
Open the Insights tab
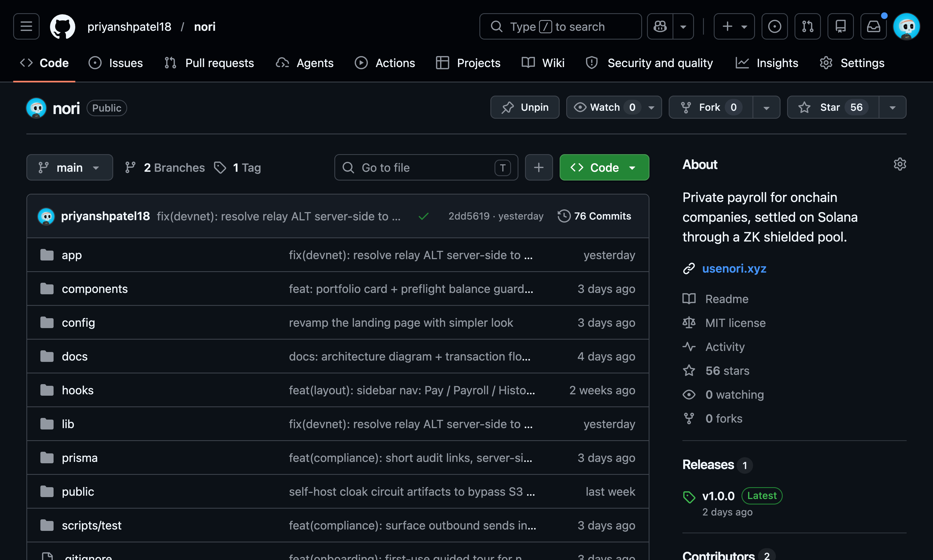pos(767,63)
